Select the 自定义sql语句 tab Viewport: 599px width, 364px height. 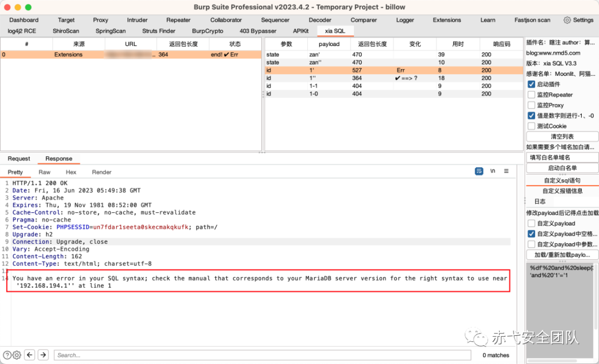[562, 181]
